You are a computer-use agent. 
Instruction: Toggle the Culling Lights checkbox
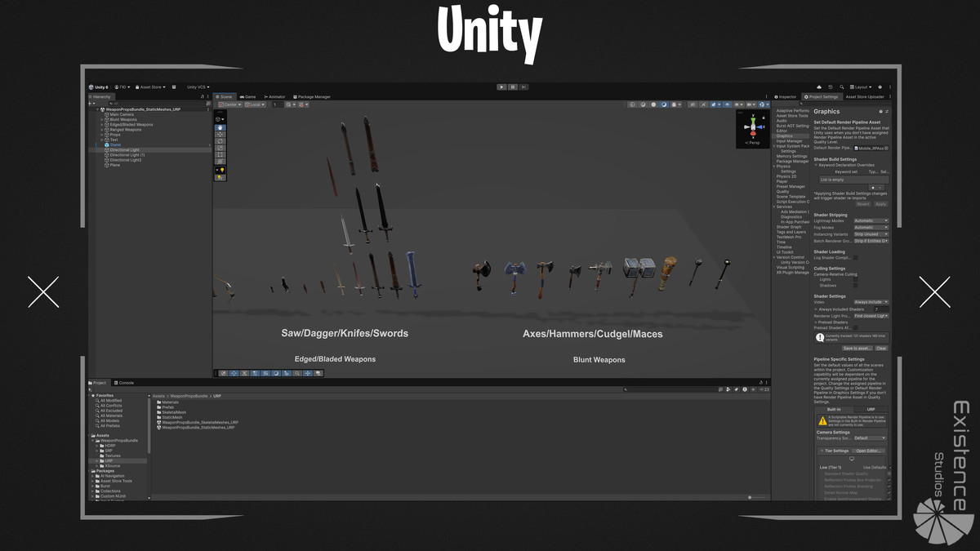coord(855,279)
